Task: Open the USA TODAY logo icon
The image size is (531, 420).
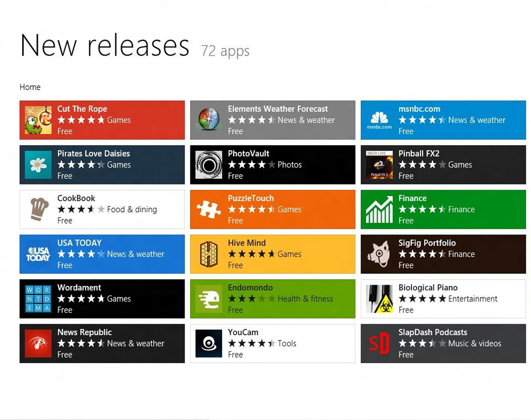Action: click(x=38, y=254)
